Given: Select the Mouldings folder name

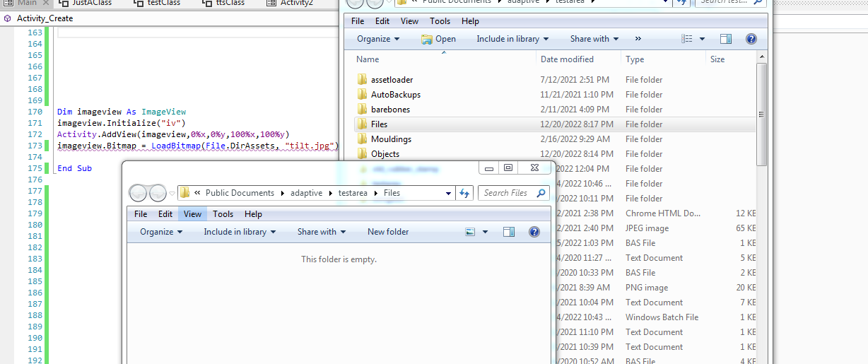Looking at the screenshot, I should pos(391,139).
